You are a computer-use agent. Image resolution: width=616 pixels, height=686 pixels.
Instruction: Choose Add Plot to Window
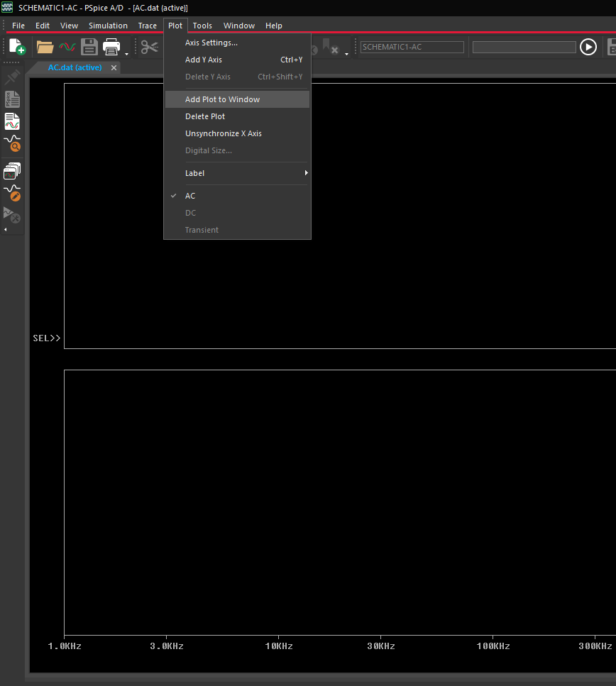(237, 100)
